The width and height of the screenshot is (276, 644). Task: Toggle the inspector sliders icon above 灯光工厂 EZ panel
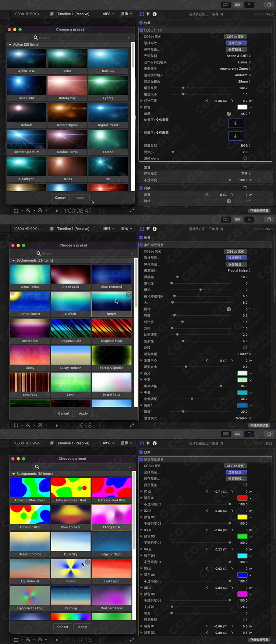tap(250, 5)
